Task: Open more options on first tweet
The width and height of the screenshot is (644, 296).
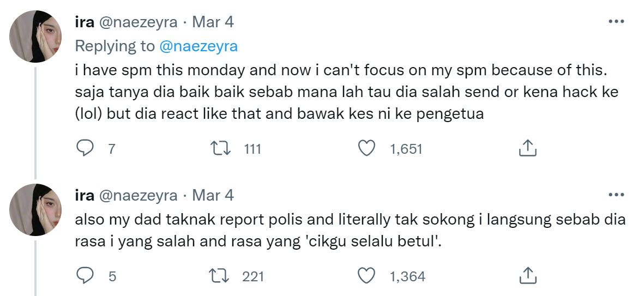Action: pyautogui.click(x=616, y=22)
